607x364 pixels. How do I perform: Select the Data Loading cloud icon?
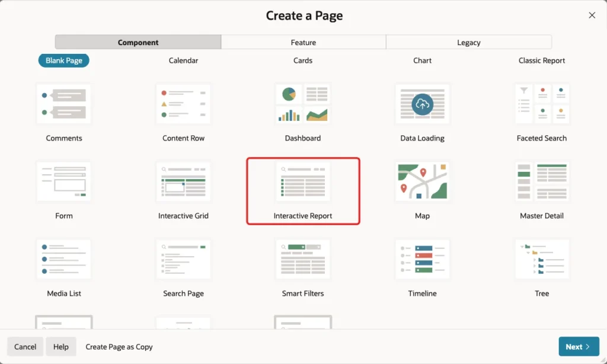click(422, 104)
